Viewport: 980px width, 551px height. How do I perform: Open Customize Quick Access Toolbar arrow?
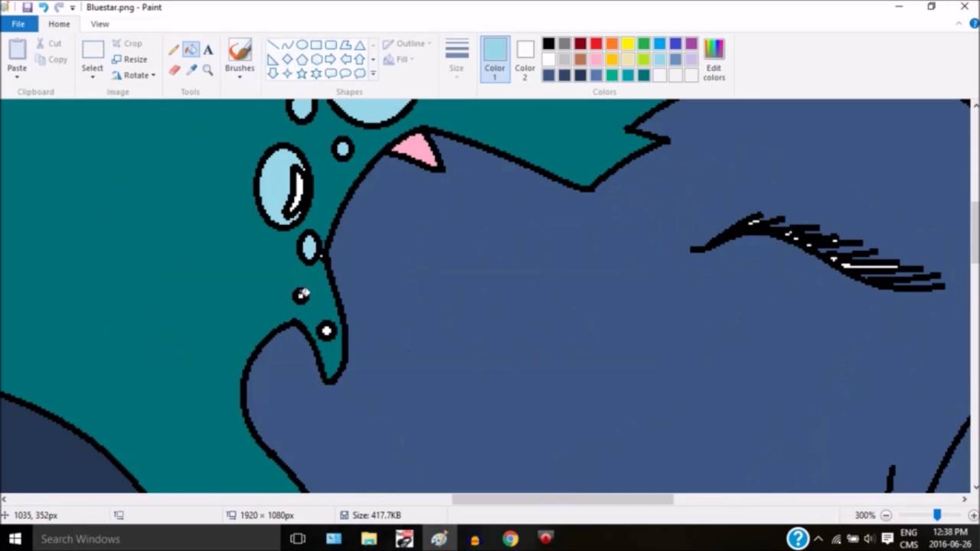pyautogui.click(x=73, y=8)
